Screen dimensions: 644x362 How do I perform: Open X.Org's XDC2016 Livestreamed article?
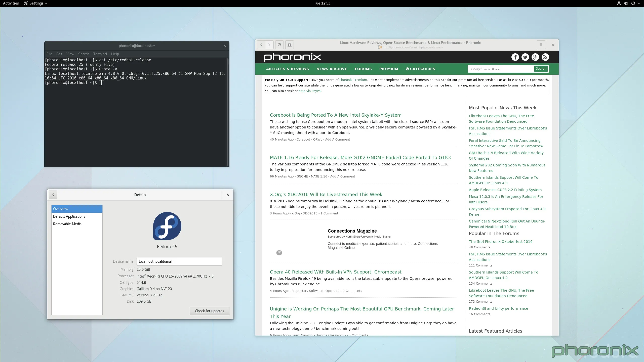tap(326, 195)
